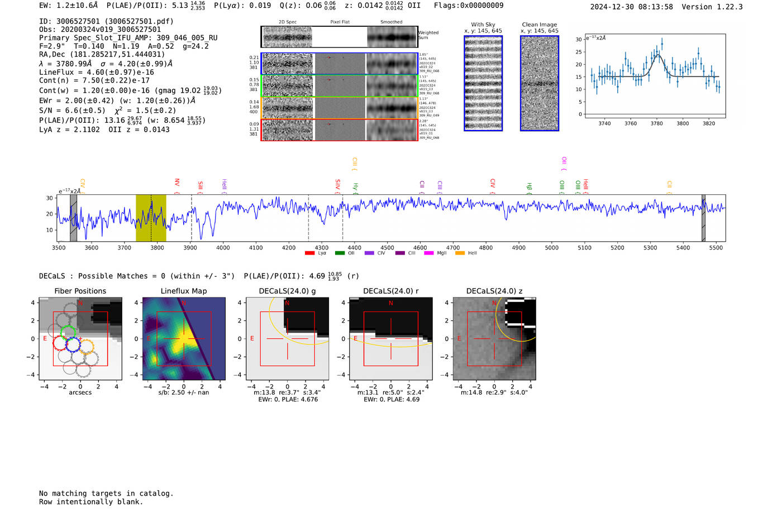The image size is (782, 532).
Task: Open the DECaLS(24.0) r image
Action: coord(391,339)
